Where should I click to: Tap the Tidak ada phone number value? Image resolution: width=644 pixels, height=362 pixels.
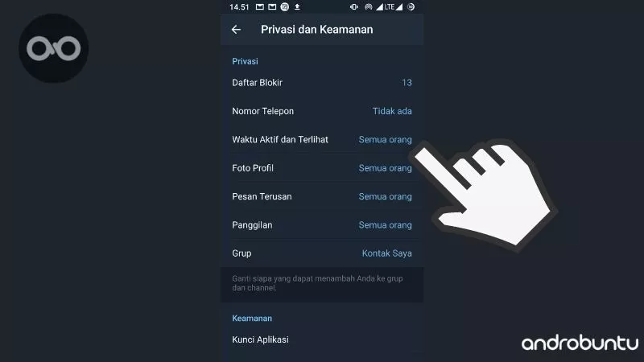(x=392, y=111)
